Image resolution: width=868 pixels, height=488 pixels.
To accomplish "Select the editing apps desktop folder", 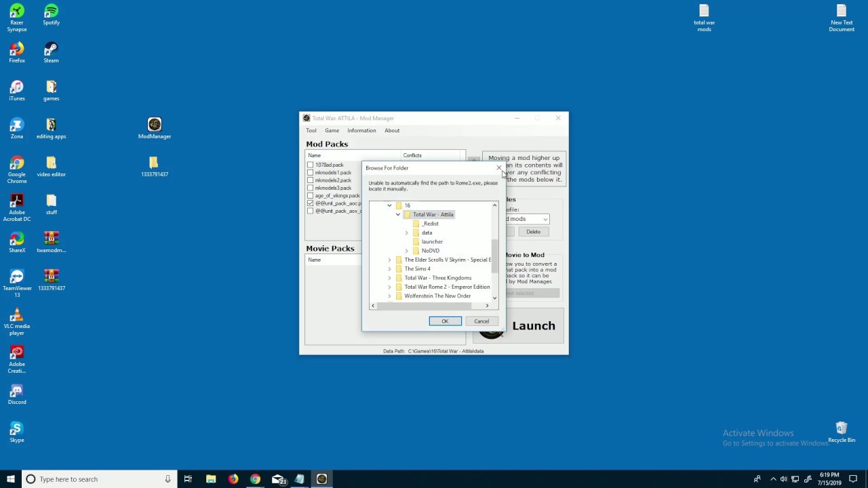I will tap(51, 129).
